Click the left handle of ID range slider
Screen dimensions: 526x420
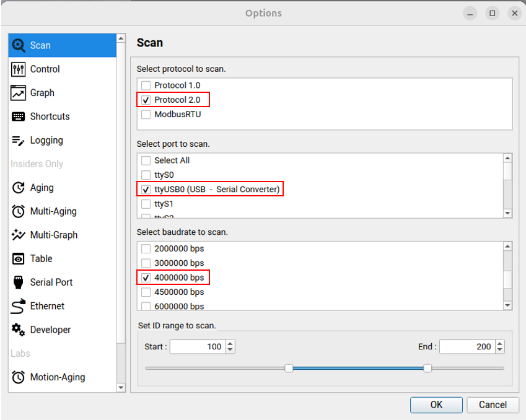tap(289, 368)
